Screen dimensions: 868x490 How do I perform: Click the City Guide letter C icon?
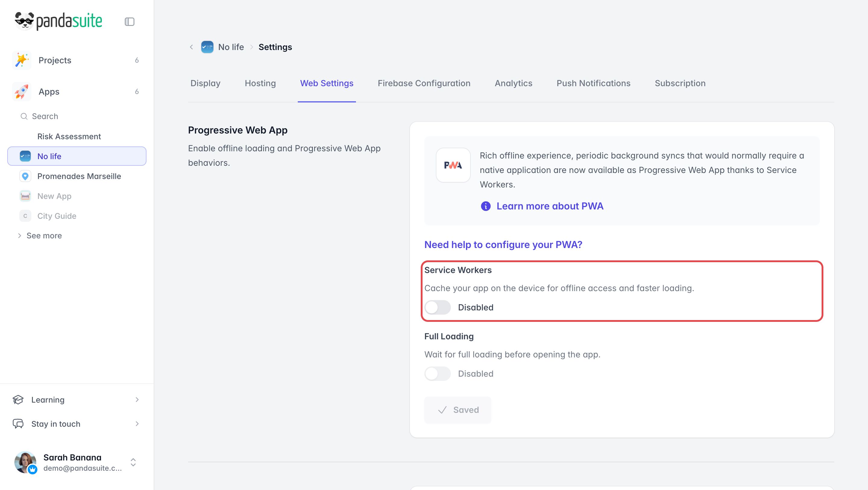(x=25, y=216)
